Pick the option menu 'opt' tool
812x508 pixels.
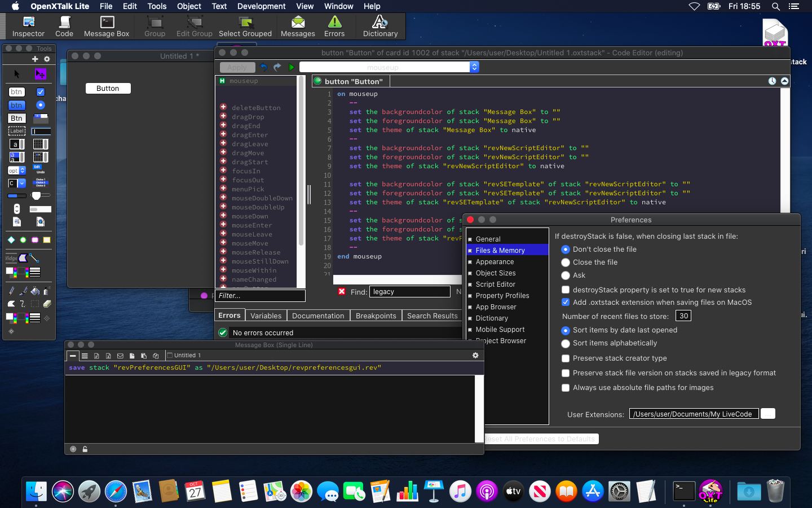(x=16, y=170)
